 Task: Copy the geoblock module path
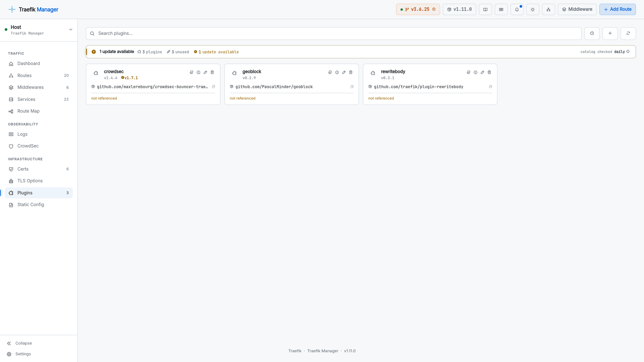tap(352, 87)
